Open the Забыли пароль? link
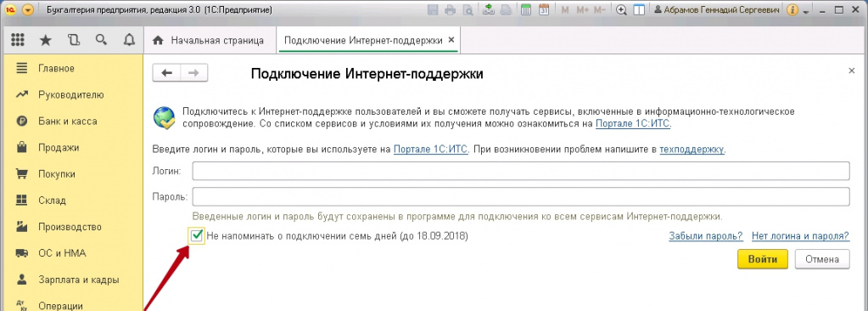Screen dimensions: 868x311 pos(706,236)
